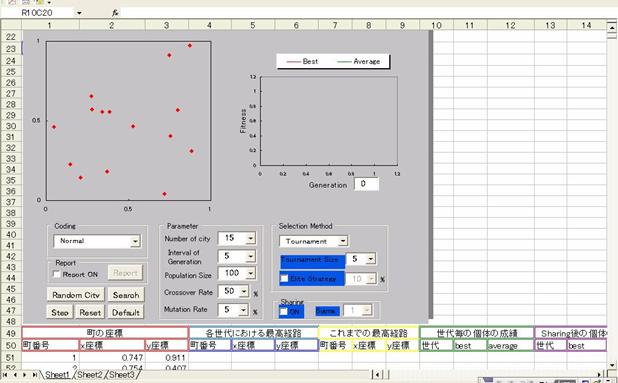Click the vertical scrollbar up arrow

point(612,28)
